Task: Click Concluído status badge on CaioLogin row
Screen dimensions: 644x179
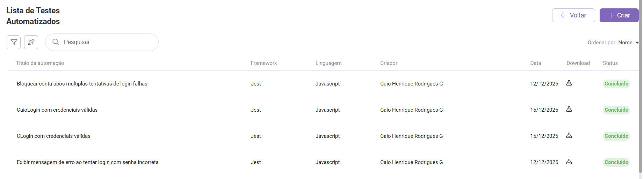Action: 616,110
